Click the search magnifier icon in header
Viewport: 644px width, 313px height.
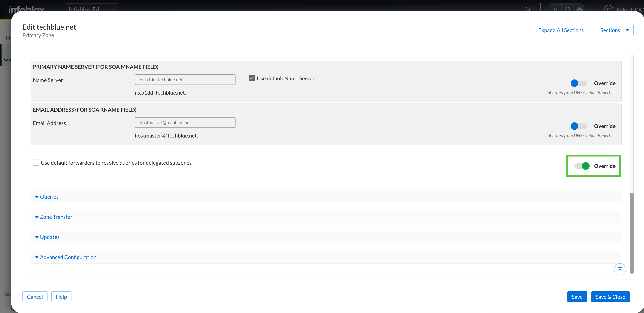point(528,9)
